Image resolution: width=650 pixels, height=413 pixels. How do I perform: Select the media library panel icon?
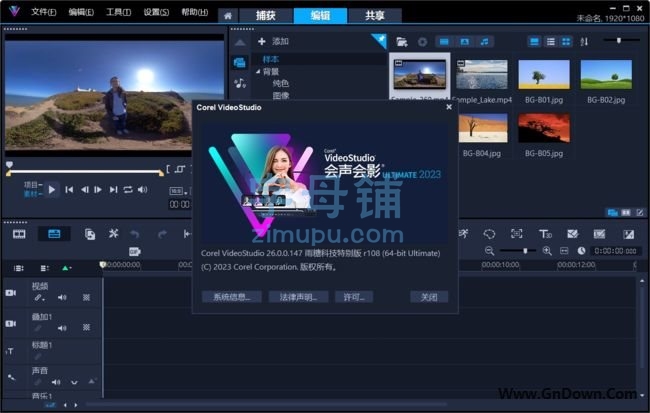coord(240,63)
